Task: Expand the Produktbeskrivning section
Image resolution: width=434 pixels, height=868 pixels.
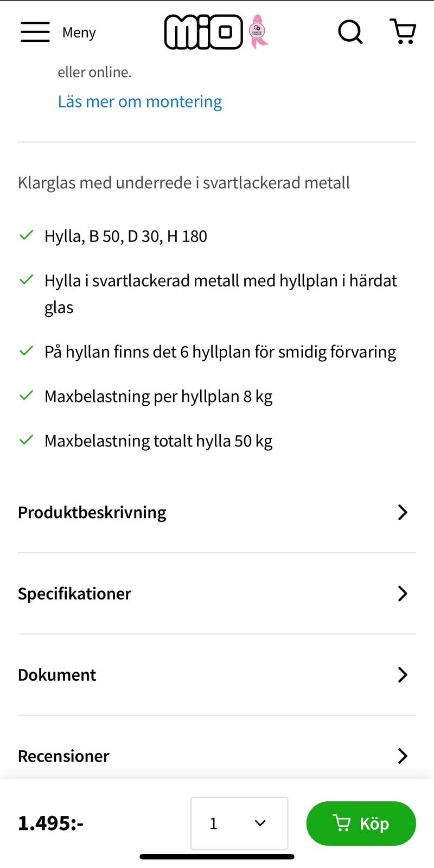Action: point(92,512)
